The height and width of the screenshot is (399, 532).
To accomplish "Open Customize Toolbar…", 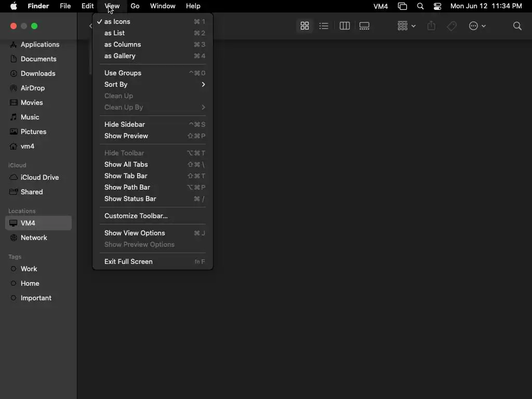I will pyautogui.click(x=153, y=216).
